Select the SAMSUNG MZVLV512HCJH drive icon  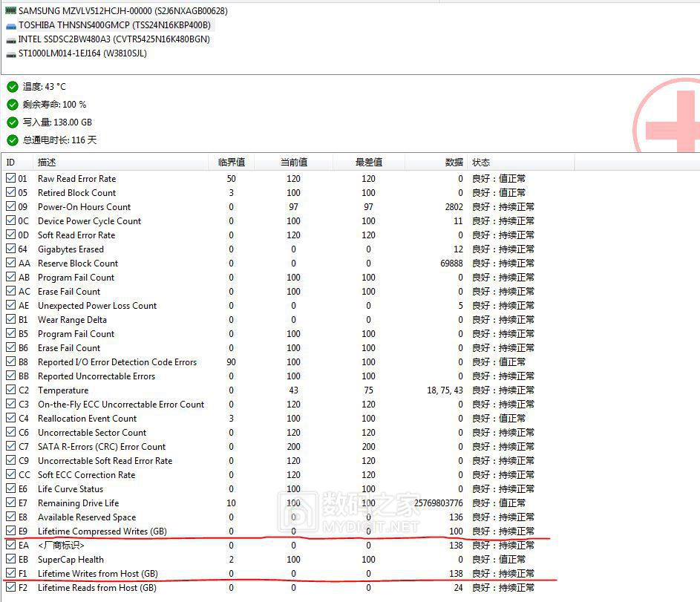point(10,10)
